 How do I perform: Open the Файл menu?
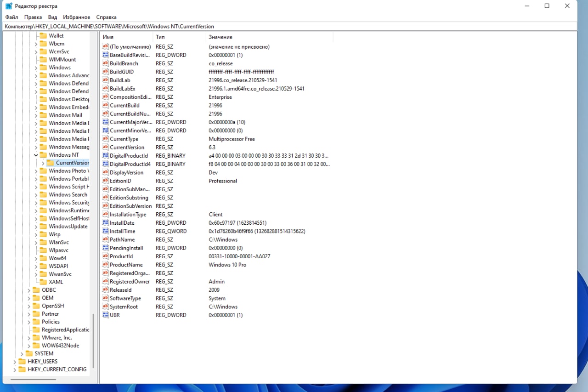click(11, 17)
